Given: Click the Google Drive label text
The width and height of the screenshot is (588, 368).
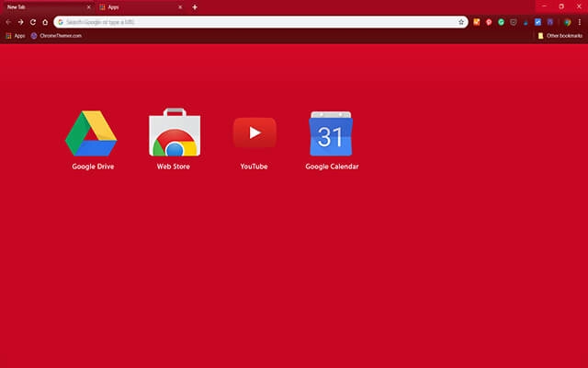Looking at the screenshot, I should (x=93, y=167).
